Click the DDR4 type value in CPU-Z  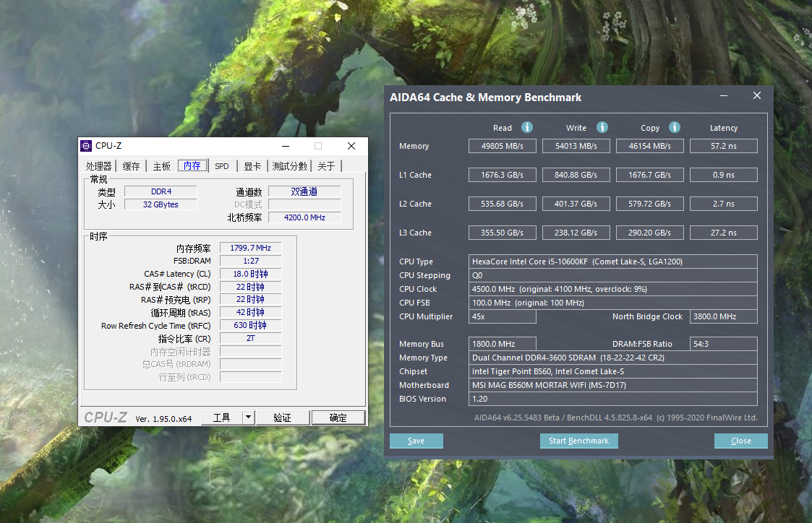coord(161,191)
